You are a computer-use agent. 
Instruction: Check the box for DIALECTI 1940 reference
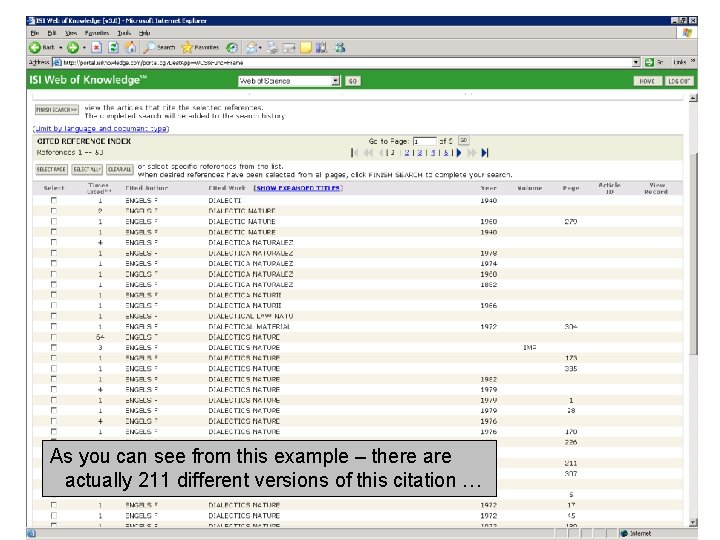pos(54,200)
